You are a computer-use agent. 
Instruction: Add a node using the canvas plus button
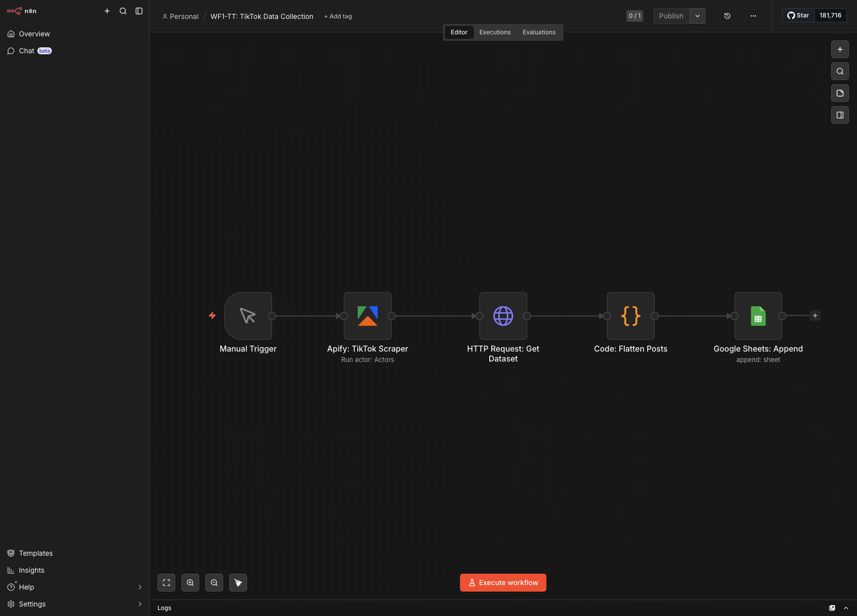[840, 49]
